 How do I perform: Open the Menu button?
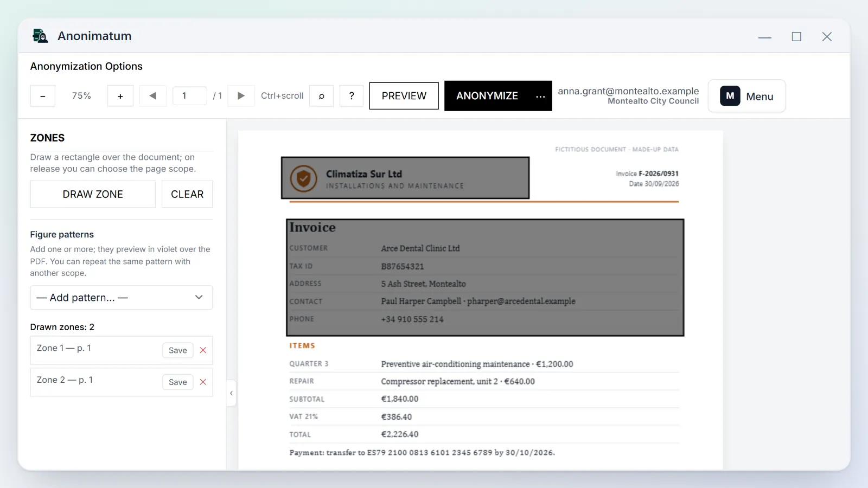(746, 96)
